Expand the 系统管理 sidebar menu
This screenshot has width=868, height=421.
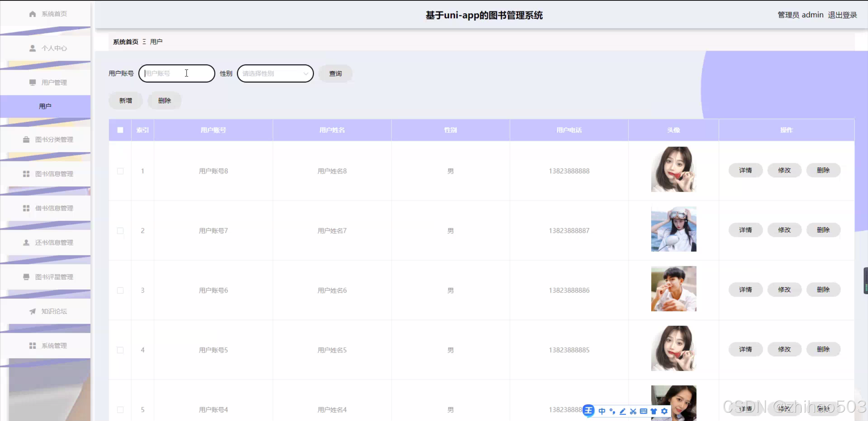click(x=54, y=345)
